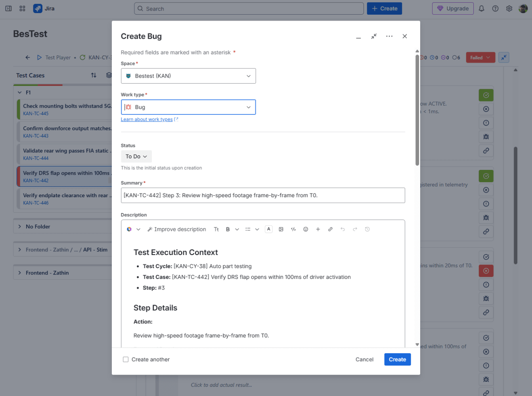Redo edit in description

coord(355,229)
